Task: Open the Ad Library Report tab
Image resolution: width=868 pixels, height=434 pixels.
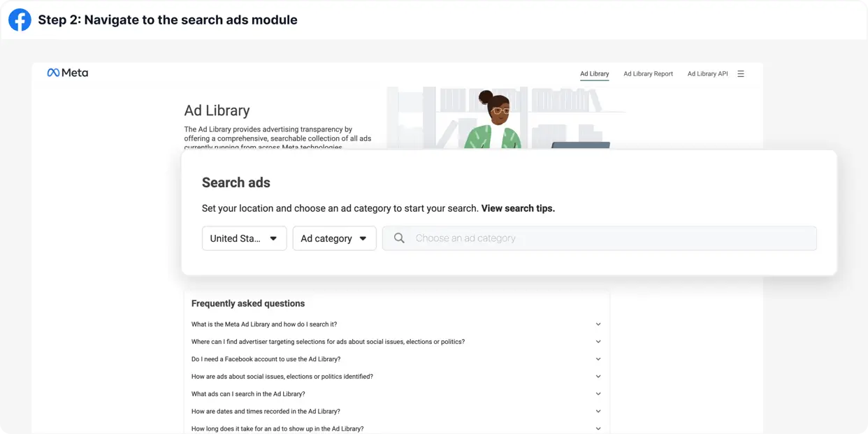Action: point(648,73)
